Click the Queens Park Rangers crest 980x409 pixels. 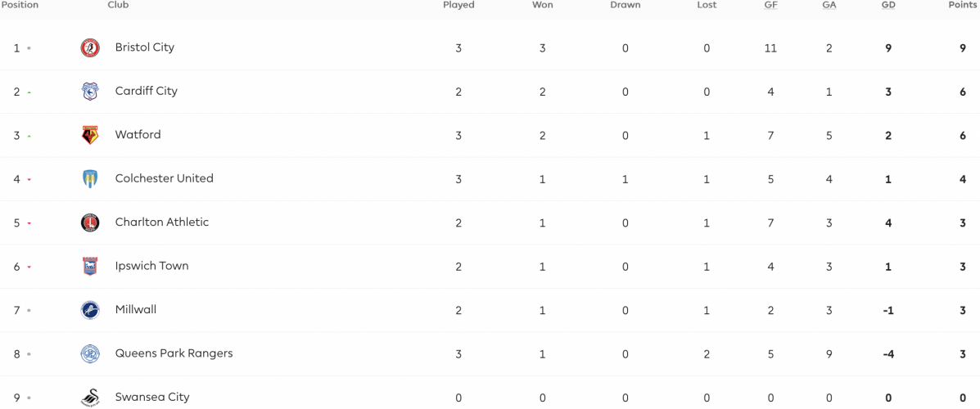pos(90,354)
